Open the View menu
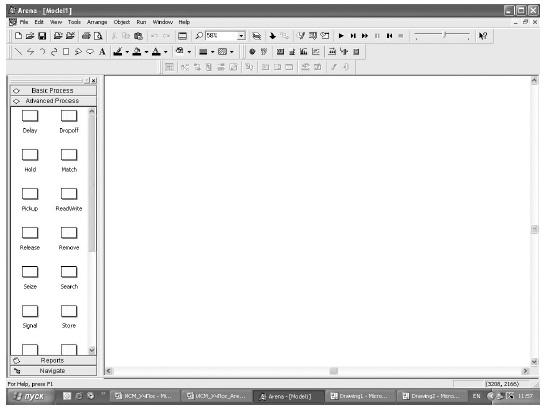 (x=56, y=22)
